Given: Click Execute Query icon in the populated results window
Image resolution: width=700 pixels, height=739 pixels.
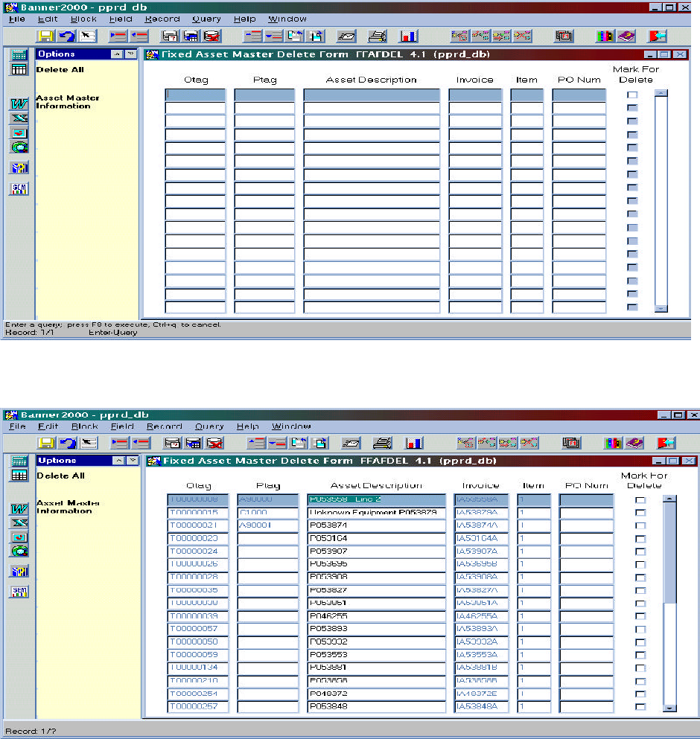Looking at the screenshot, I should pos(194,443).
